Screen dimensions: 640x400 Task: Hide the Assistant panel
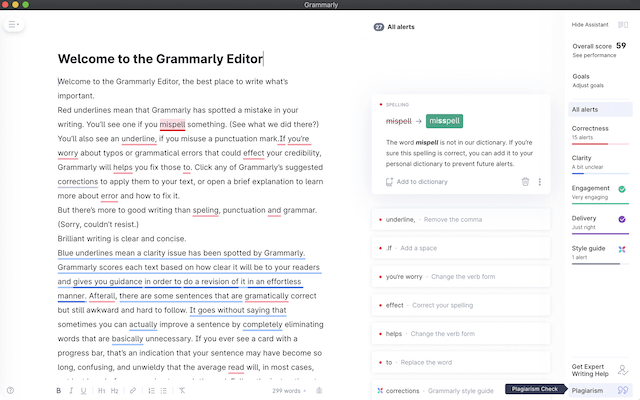click(x=592, y=24)
